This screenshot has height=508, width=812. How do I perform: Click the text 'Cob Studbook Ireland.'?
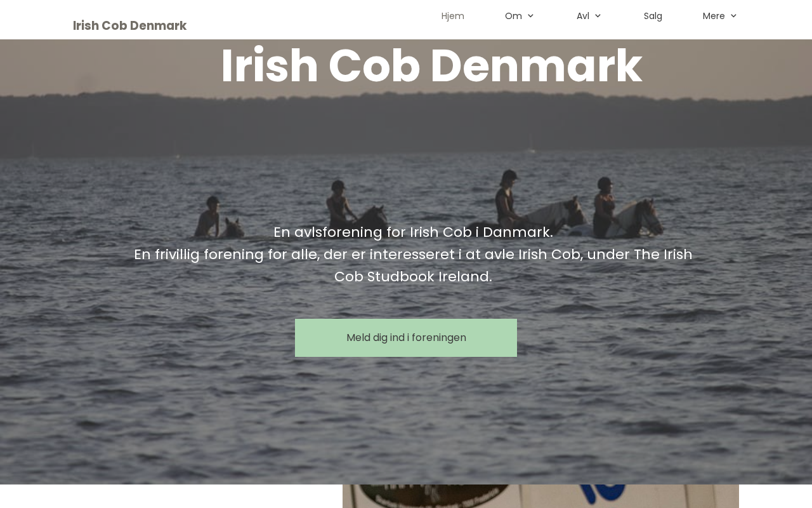tap(413, 277)
